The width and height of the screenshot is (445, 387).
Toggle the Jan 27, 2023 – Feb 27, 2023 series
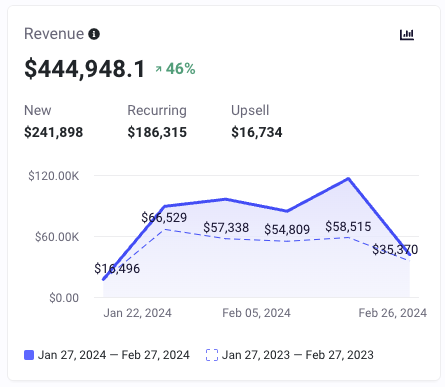click(x=290, y=355)
